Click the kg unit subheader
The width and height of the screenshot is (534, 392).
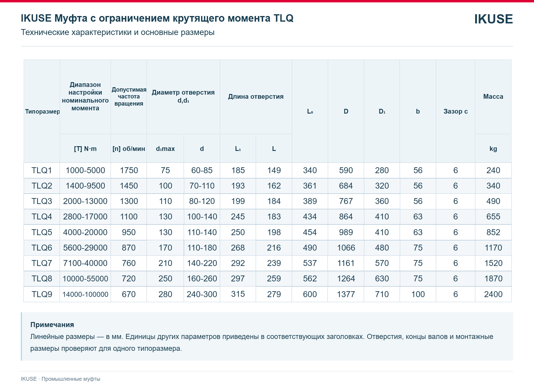(493, 149)
